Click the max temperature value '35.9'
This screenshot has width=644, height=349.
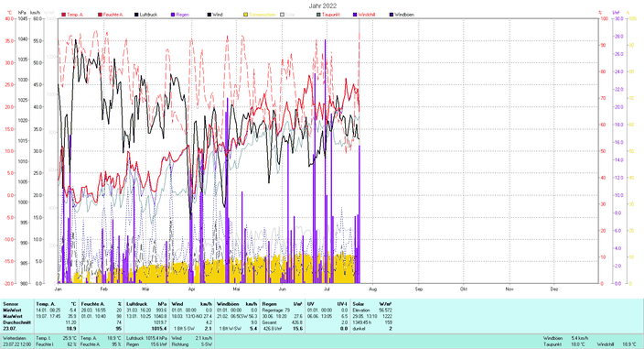tap(72, 317)
